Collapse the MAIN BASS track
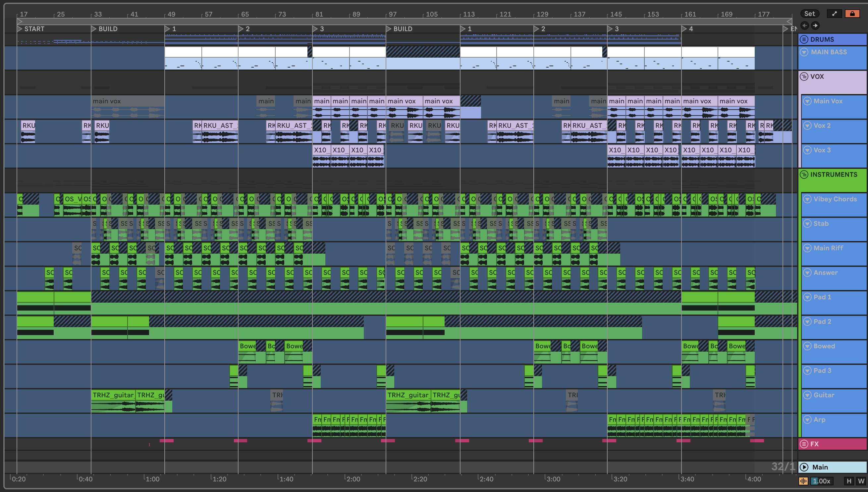The width and height of the screenshot is (868, 492). coord(804,52)
